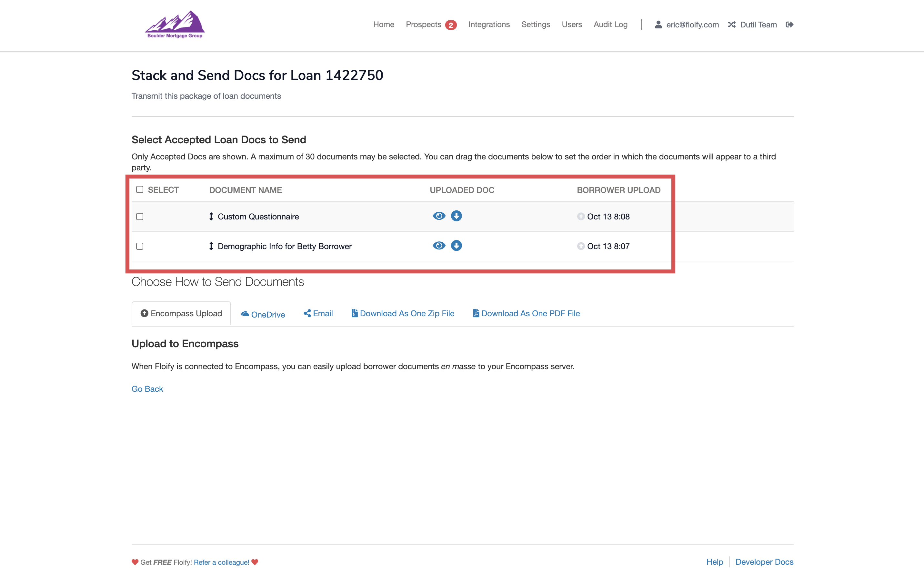Check the Custom Questionnaire row checkbox
Screen dimensions: 924x577
coord(140,217)
